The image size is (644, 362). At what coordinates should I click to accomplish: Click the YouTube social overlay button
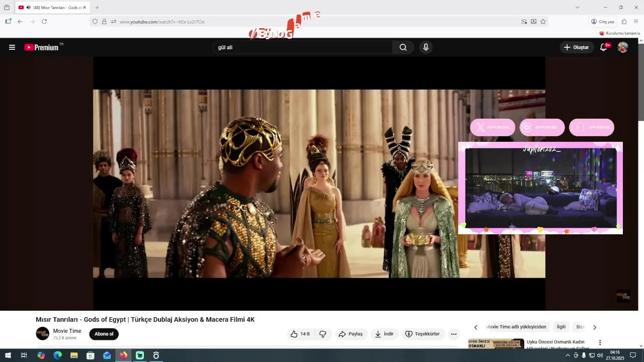pos(592,127)
